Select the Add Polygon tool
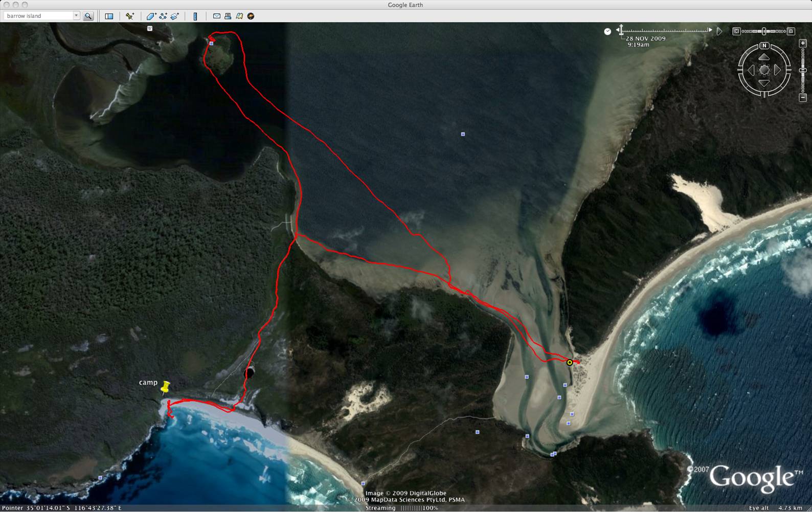 (x=151, y=16)
